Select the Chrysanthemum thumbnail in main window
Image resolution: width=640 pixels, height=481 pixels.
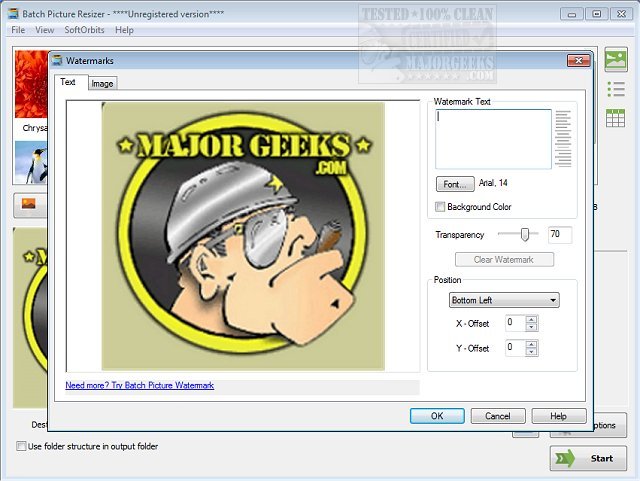(x=31, y=85)
